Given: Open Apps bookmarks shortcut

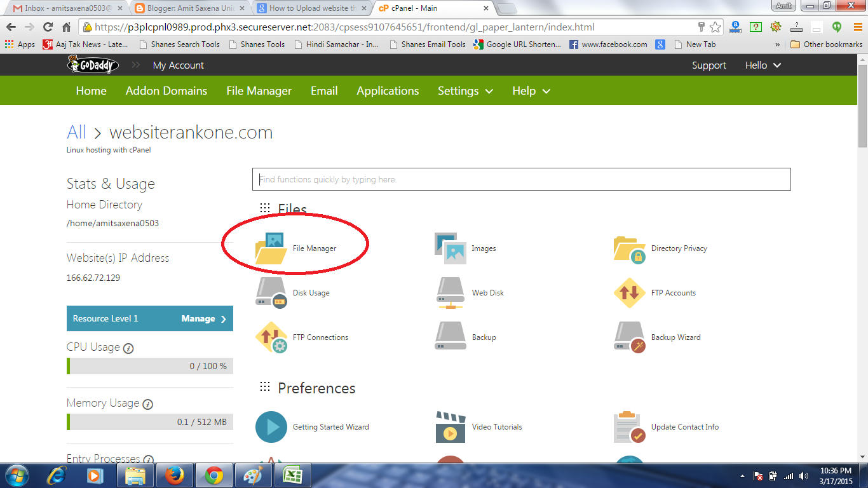Looking at the screenshot, I should point(20,44).
